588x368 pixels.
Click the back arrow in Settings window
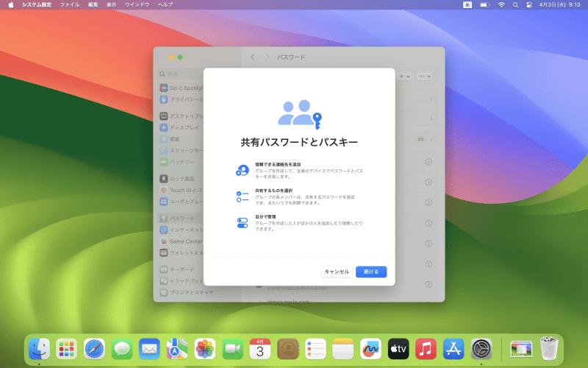pos(253,57)
